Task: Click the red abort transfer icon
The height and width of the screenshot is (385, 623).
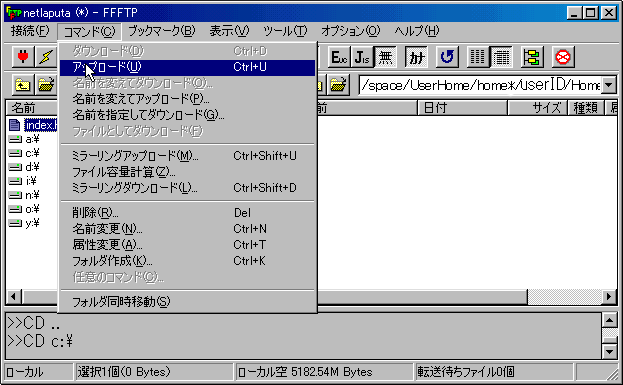Action: [563, 57]
